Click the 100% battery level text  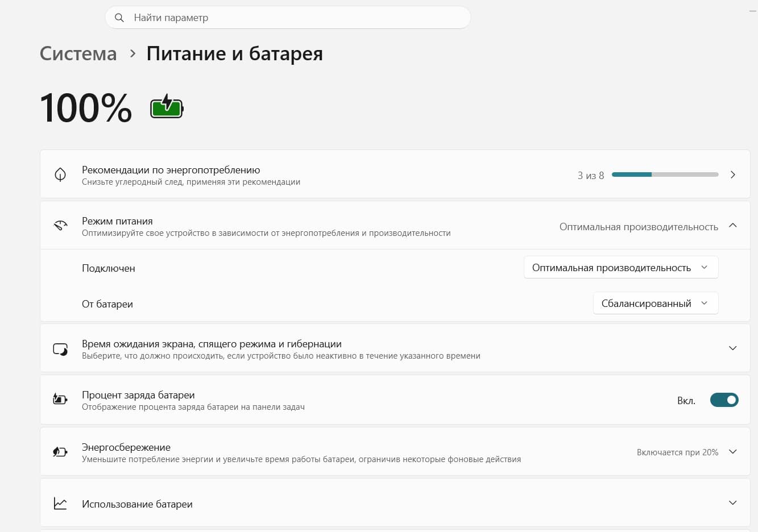click(86, 107)
